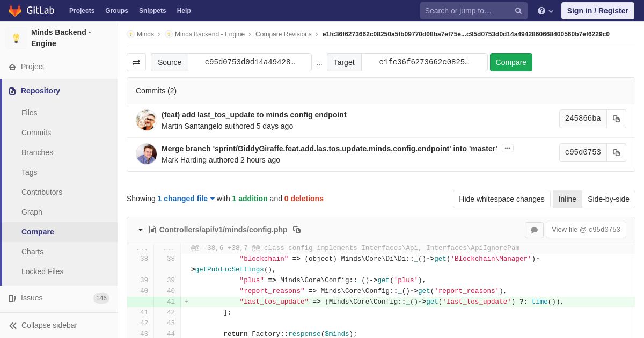Hide whitespace changes in the diff
This screenshot has height=338, width=644.
pyautogui.click(x=501, y=199)
